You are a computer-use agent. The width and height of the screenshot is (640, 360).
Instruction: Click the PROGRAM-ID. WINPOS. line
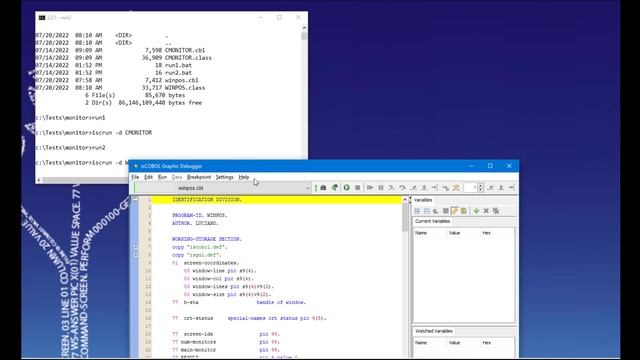point(200,215)
